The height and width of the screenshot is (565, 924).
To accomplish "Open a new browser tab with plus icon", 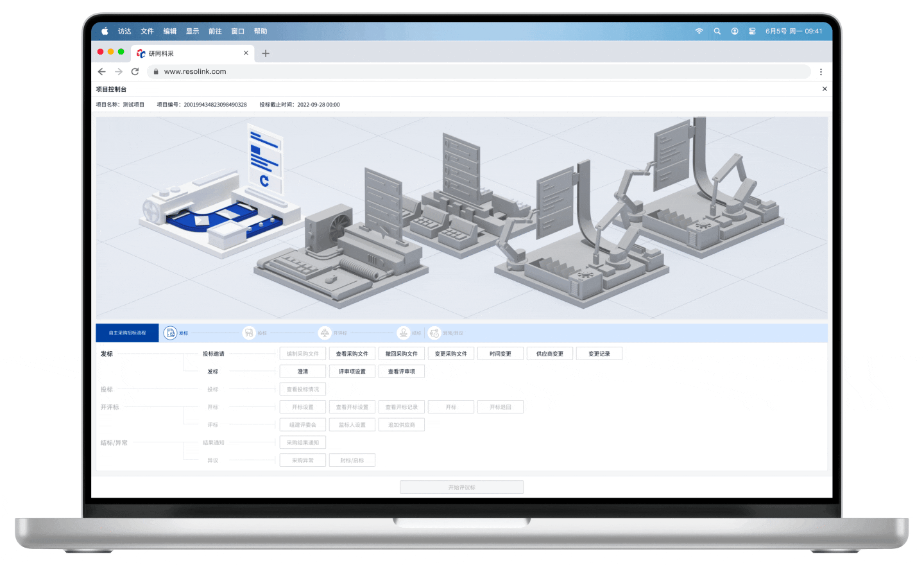I will coord(266,53).
